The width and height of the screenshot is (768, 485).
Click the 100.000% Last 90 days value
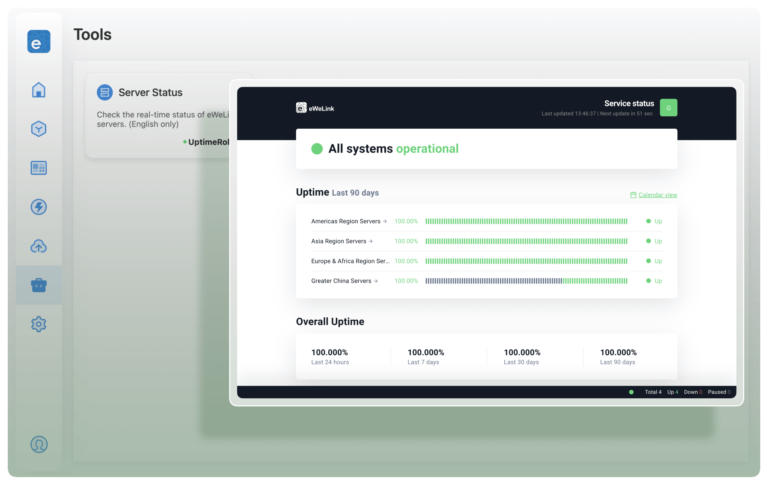[618, 352]
